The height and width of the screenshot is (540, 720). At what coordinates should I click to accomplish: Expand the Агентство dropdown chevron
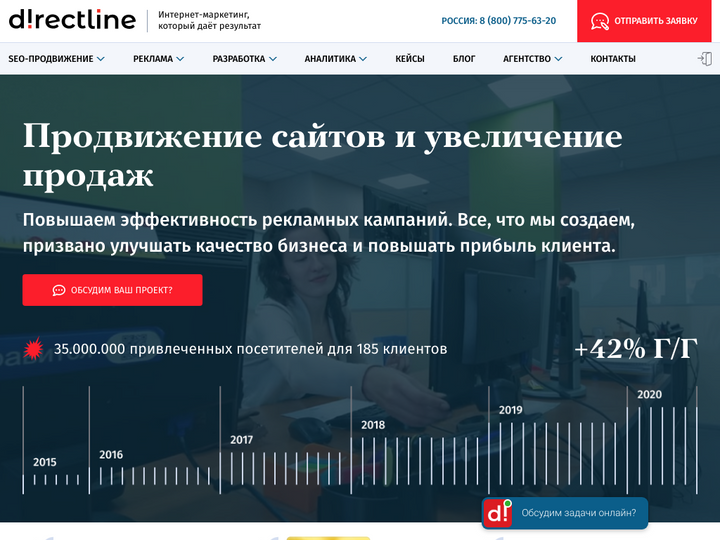558,59
